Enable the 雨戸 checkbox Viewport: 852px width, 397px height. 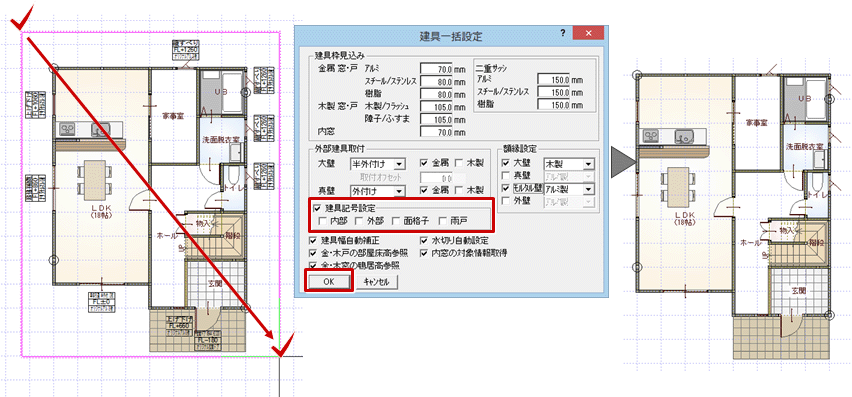443,221
